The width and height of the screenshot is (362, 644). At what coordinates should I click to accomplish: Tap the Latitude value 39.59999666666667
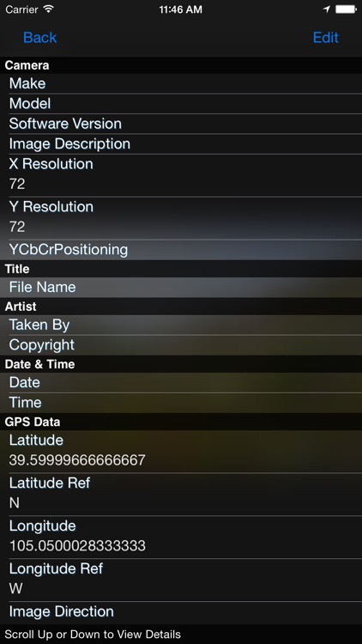(77, 460)
